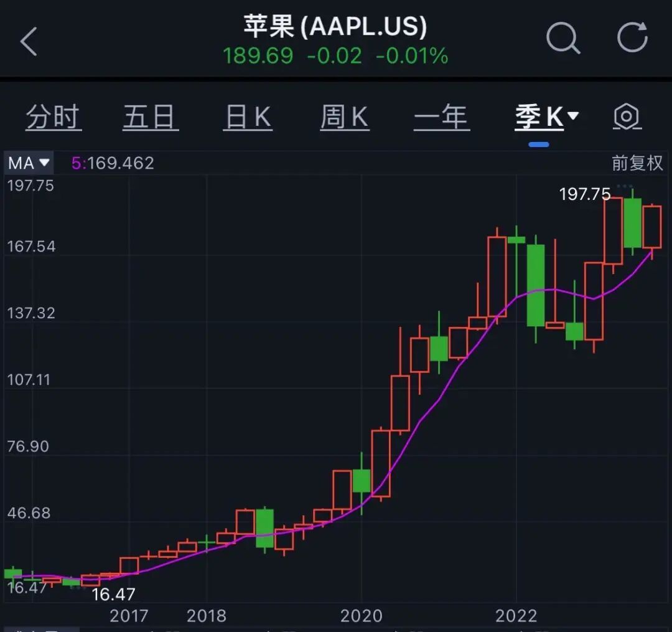Tap the 197.75 high label near candles
This screenshot has width=672, height=632.
pyautogui.click(x=584, y=194)
